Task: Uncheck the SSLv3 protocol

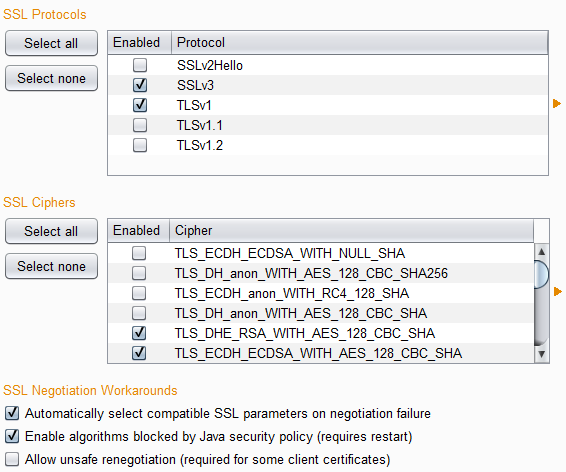Action: [x=140, y=85]
